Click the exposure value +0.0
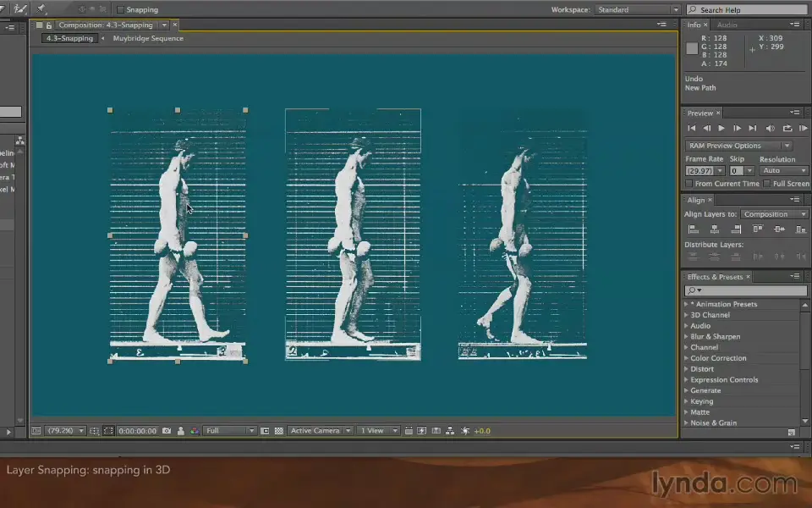Image resolution: width=812 pixels, height=508 pixels. [482, 431]
